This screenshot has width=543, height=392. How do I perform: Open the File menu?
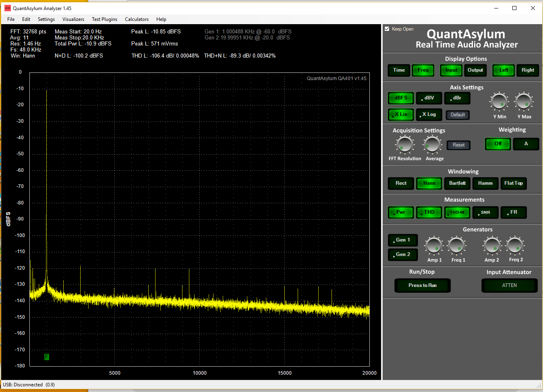[11, 19]
